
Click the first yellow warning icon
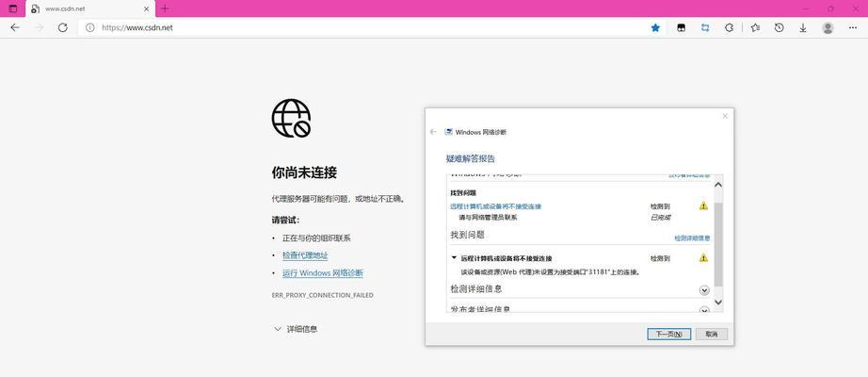[703, 205]
